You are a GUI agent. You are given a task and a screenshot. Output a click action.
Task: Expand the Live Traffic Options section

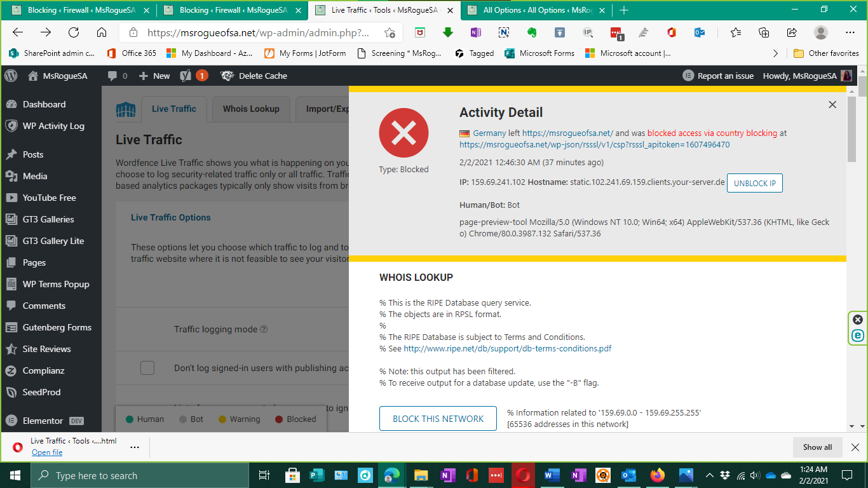(170, 217)
